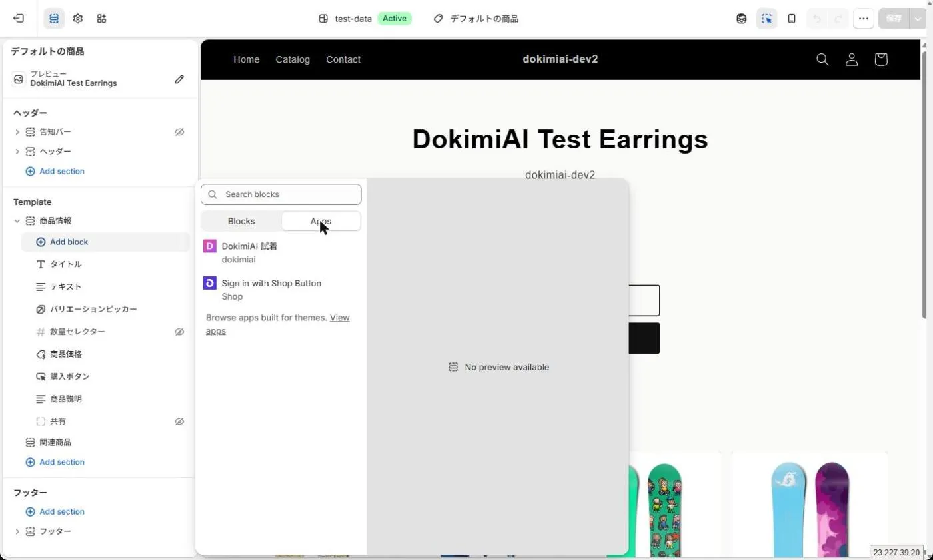Expand the ヘッダー section
Viewport: 933px width, 560px height.
tap(17, 152)
